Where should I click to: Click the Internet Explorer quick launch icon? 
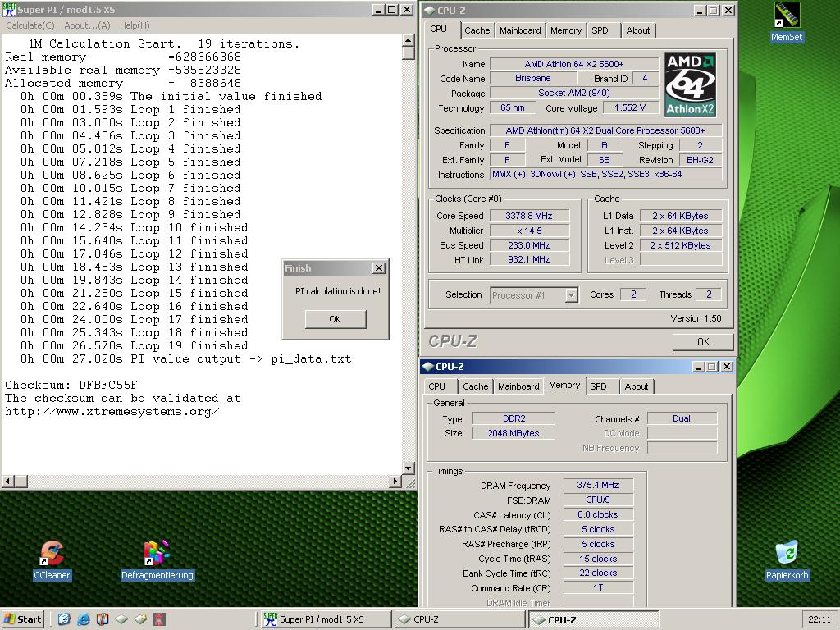click(x=83, y=619)
